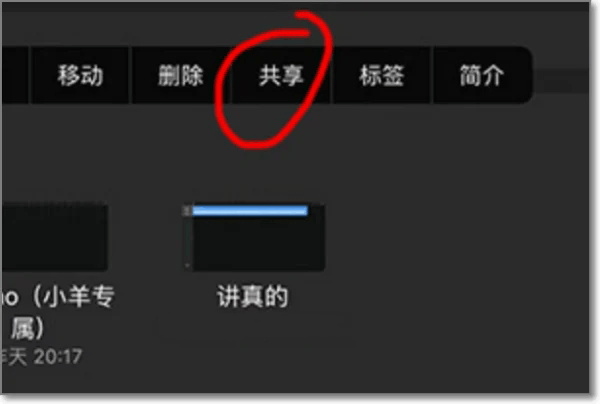Image resolution: width=600 pixels, height=404 pixels.
Task: Tap 共享 circled in red
Action: 281,75
